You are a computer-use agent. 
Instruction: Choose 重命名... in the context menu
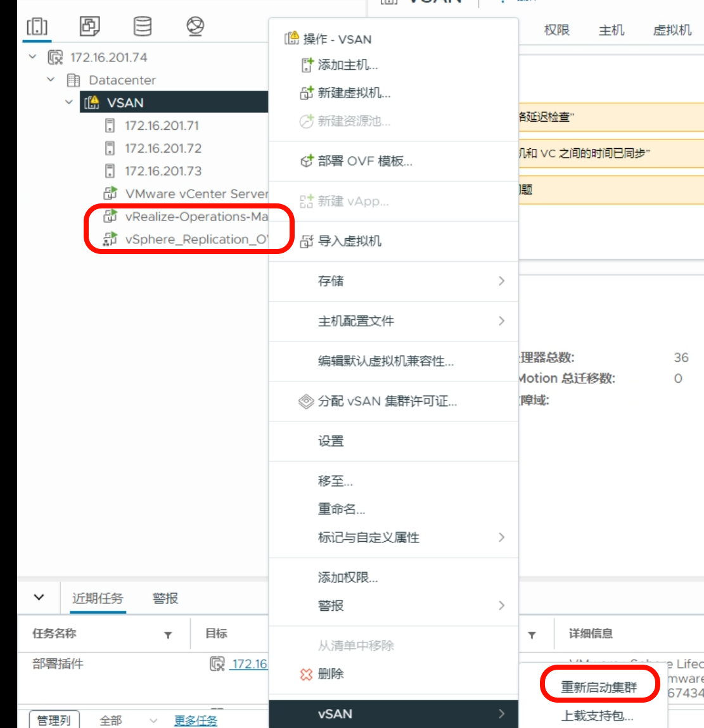[342, 509]
